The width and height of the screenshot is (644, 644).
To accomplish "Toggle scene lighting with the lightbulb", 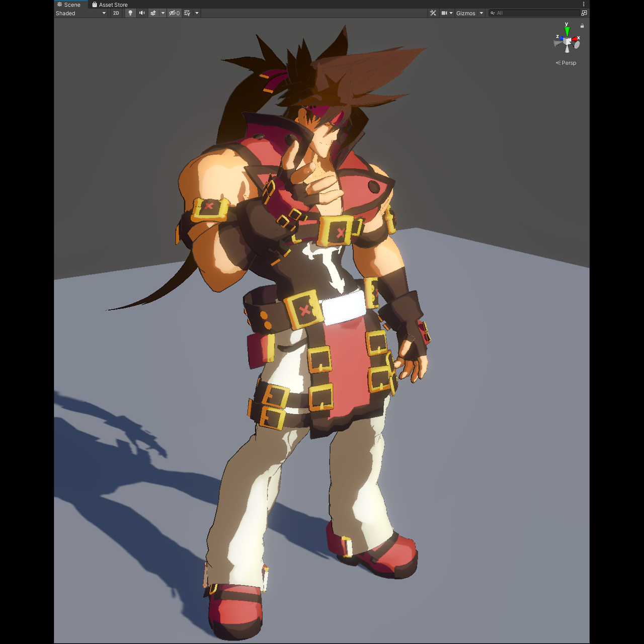I will click(x=130, y=13).
